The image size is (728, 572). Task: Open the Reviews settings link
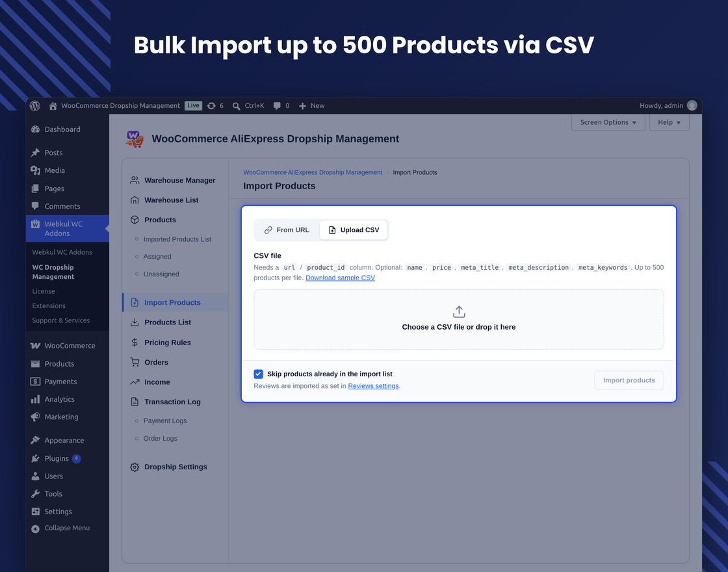[373, 386]
